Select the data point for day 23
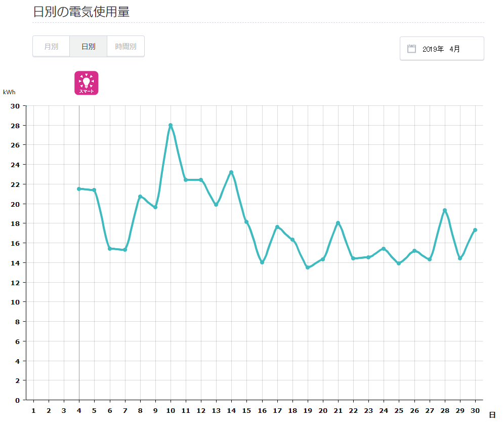Viewport: 504px width, 423px height. click(x=368, y=257)
